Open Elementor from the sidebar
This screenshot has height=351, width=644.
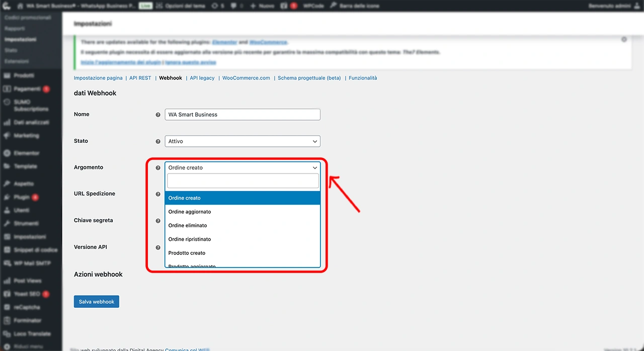click(26, 153)
